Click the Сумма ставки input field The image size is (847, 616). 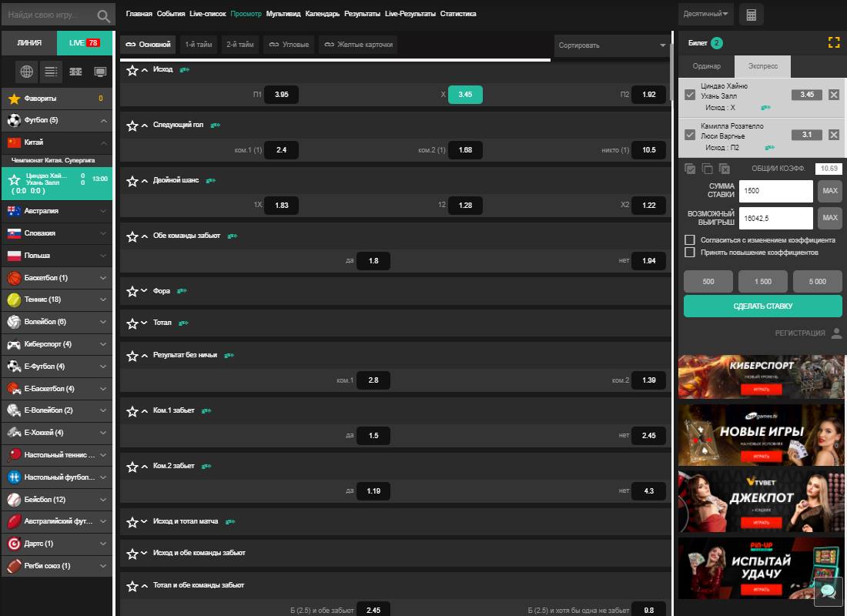(x=775, y=191)
